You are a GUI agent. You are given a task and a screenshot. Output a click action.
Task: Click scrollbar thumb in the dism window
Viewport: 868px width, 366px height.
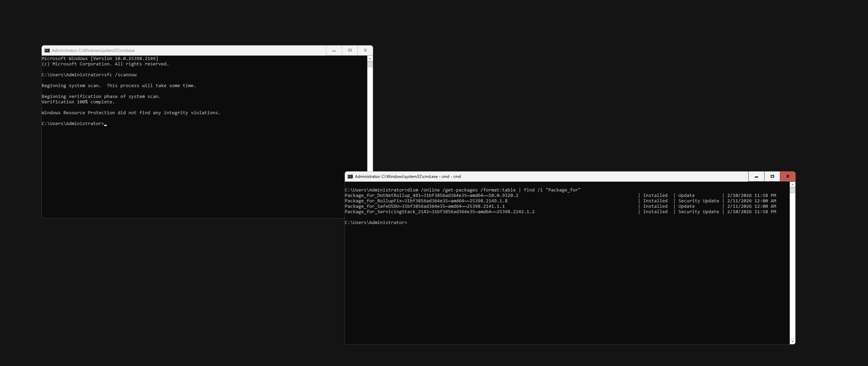click(792, 190)
